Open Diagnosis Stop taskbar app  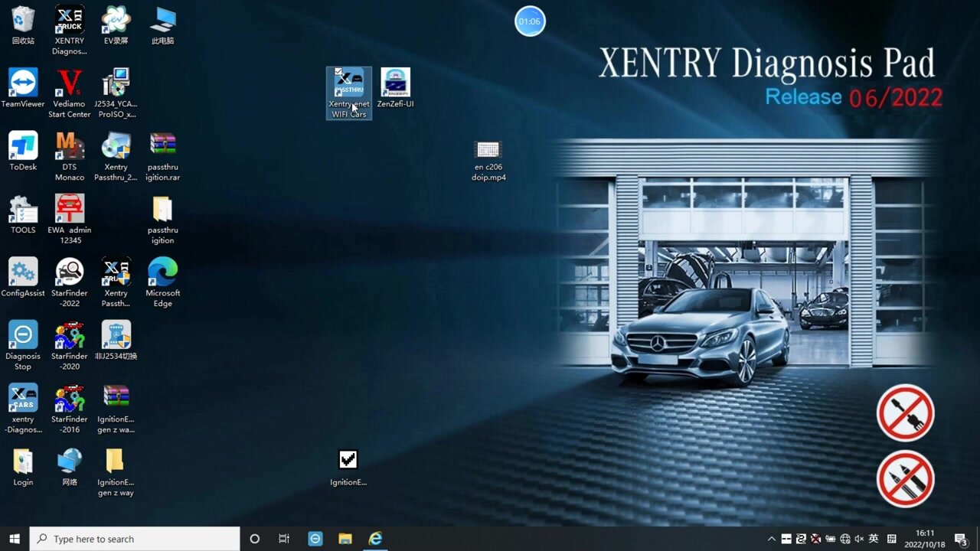point(315,539)
